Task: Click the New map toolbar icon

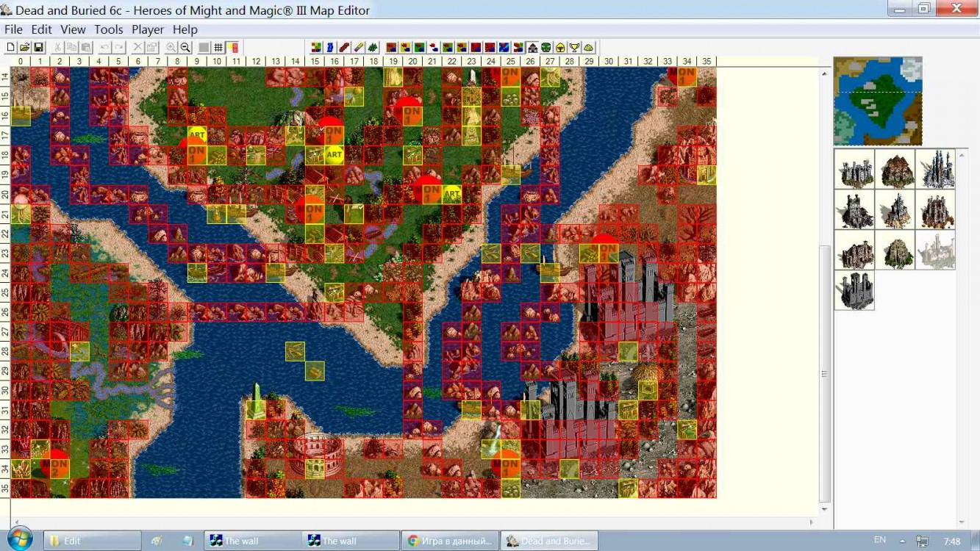Action: tap(10, 48)
